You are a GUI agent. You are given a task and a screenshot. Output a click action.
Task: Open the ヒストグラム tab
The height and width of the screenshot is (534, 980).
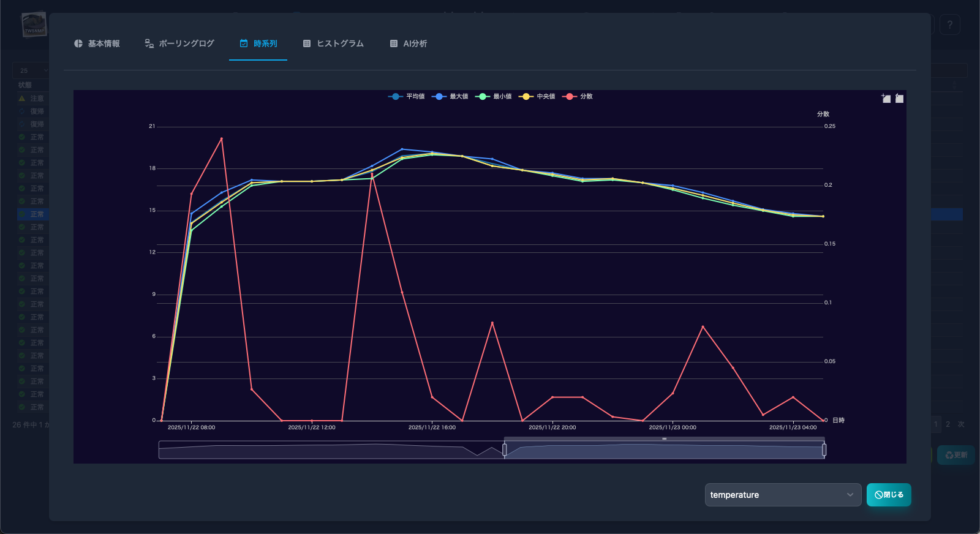coord(333,43)
